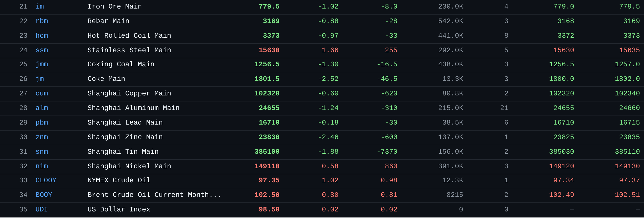Image resolution: width=644 pixels, height=222 pixels.
Task: Select Shanghai Zinc Main percent change -2.46
Action: click(x=328, y=137)
